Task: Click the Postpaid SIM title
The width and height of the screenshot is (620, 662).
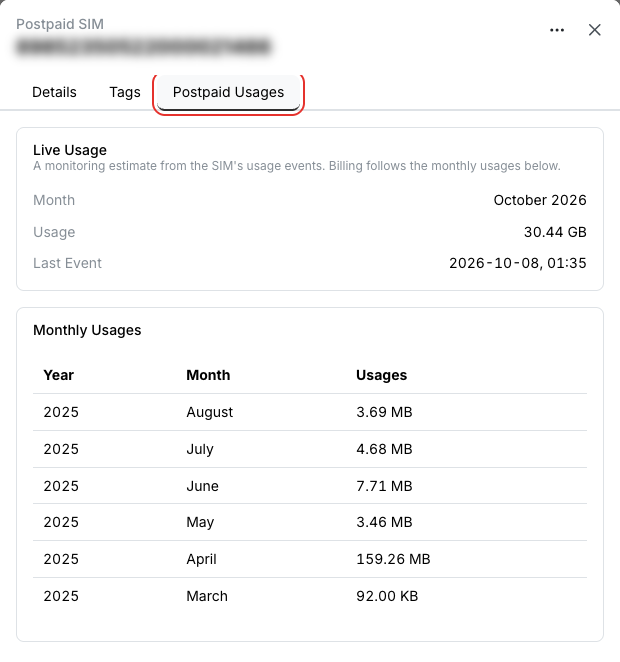Action: tap(60, 24)
